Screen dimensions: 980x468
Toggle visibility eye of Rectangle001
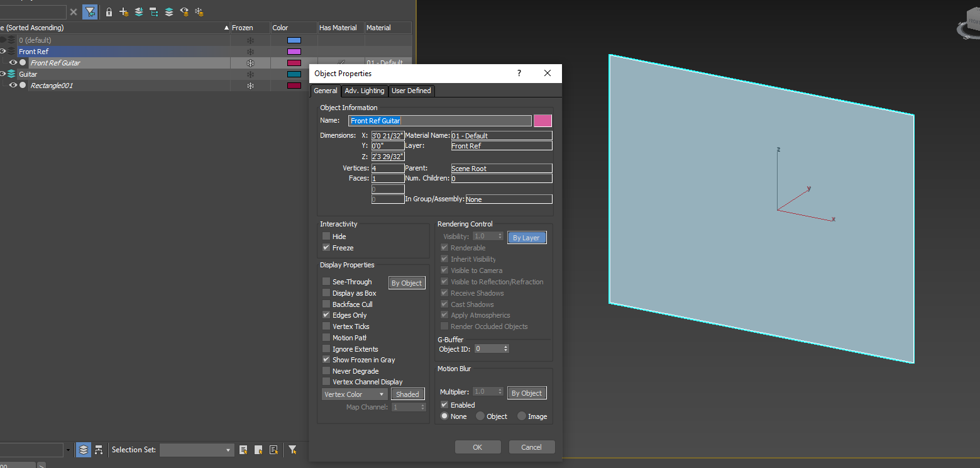point(13,86)
